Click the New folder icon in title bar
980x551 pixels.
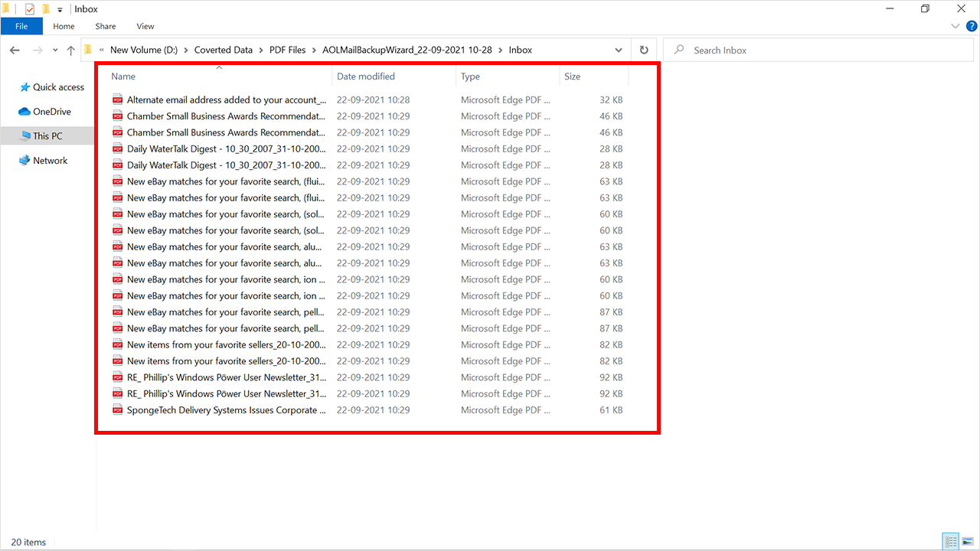pyautogui.click(x=45, y=9)
